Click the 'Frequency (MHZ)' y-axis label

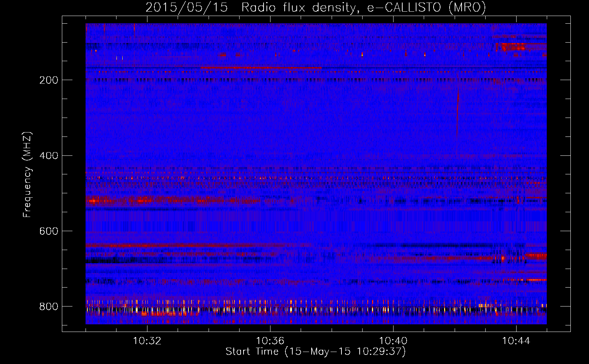[27, 174]
